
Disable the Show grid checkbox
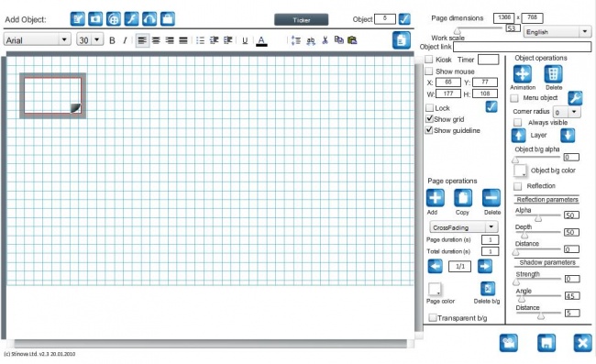pos(429,119)
